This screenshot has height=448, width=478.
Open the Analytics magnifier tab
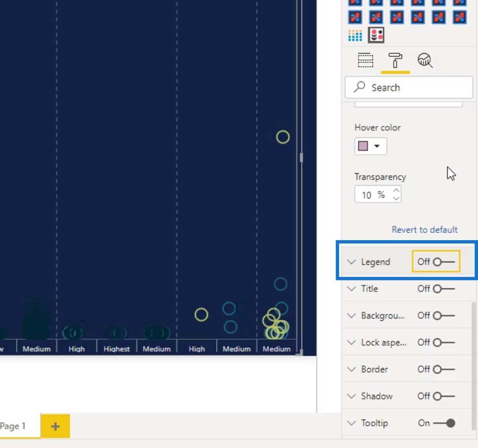point(425,60)
